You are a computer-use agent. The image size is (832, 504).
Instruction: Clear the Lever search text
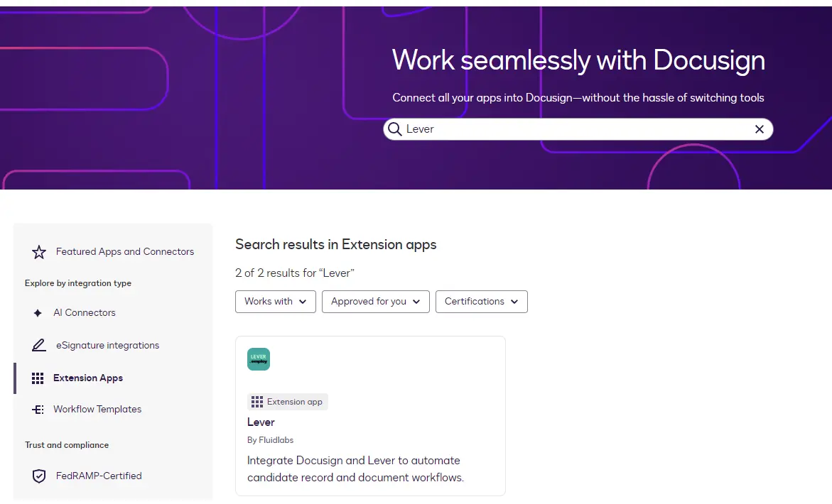(760, 129)
